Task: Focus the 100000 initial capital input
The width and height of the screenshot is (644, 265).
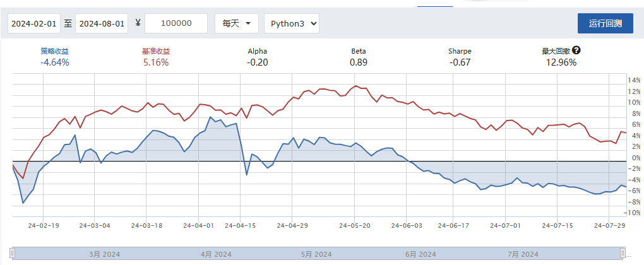Action: pos(176,23)
